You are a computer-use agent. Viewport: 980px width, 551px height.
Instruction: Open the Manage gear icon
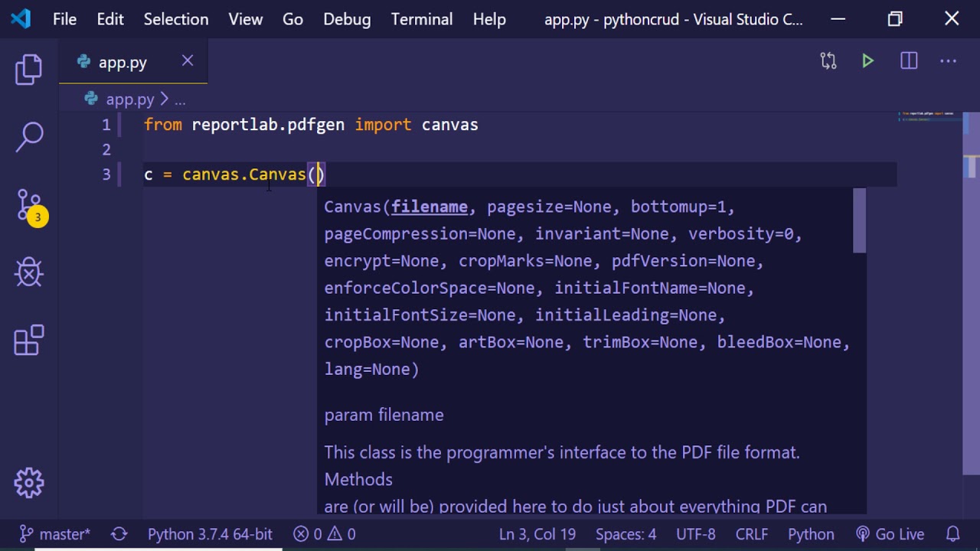(x=29, y=482)
